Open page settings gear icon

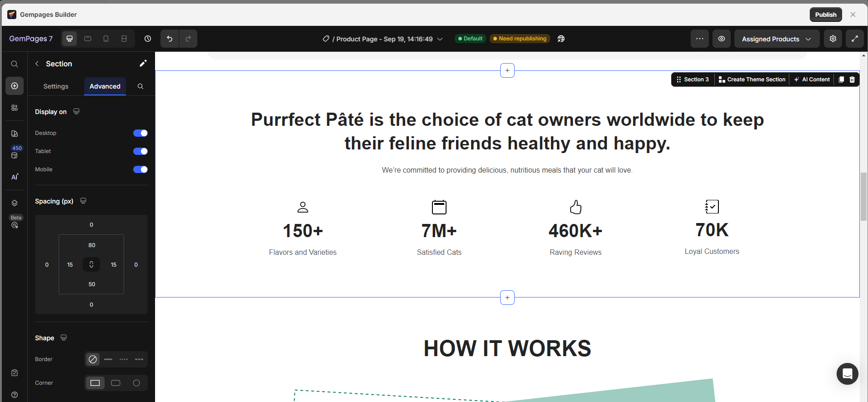pyautogui.click(x=833, y=39)
